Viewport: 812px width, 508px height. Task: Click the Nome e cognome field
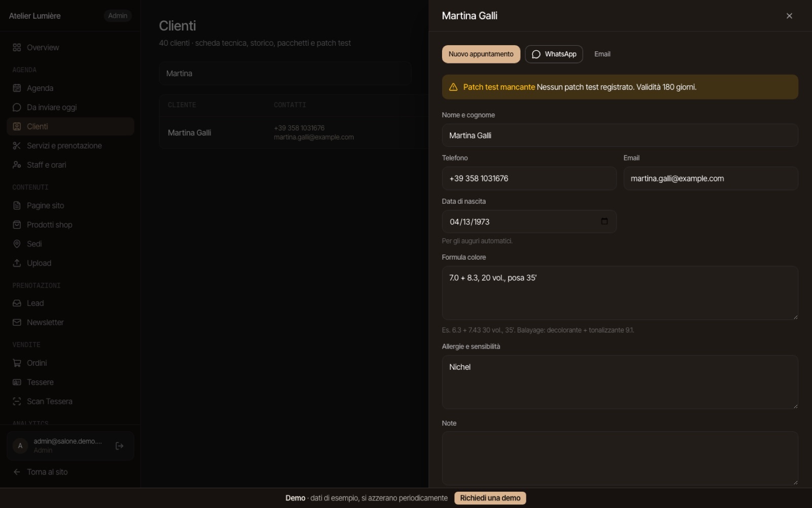coord(620,136)
